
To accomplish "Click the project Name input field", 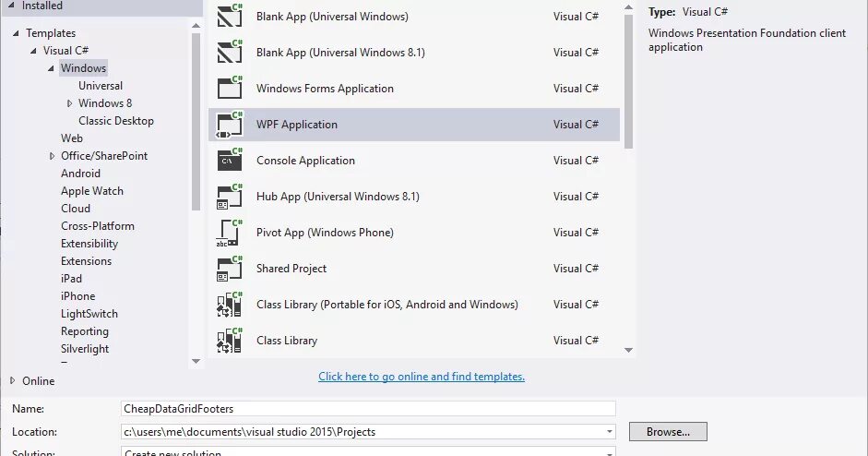I will point(368,408).
